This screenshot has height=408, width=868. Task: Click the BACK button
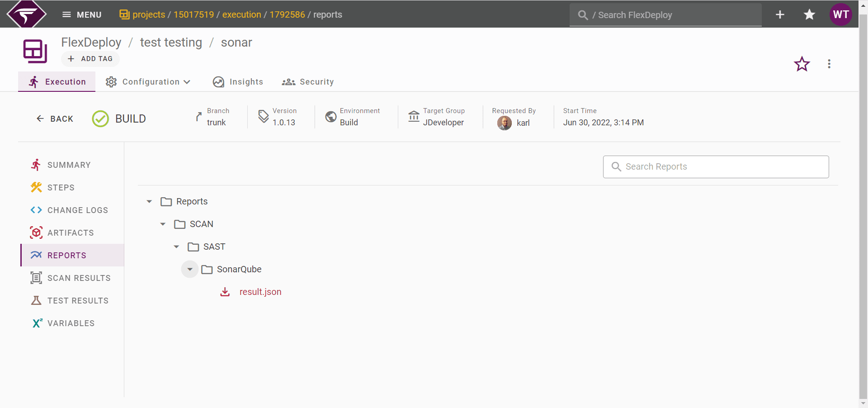point(55,119)
